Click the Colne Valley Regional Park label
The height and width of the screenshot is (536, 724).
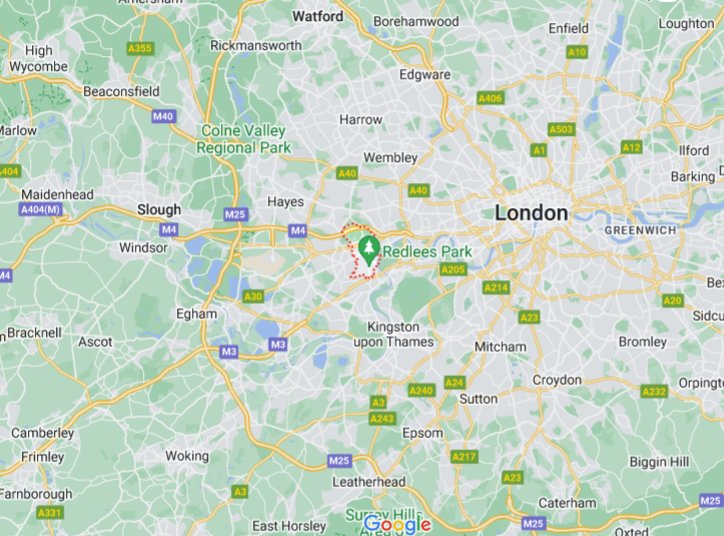pyautogui.click(x=243, y=139)
